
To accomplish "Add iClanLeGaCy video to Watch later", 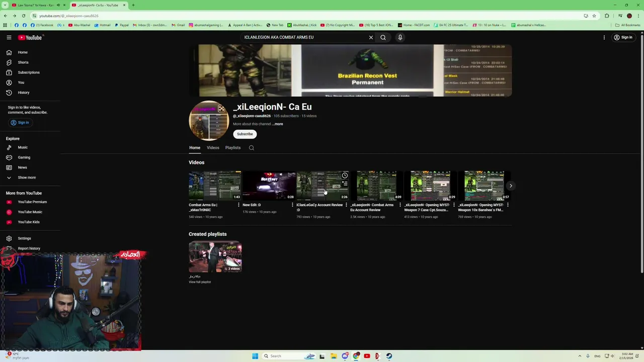I will pyautogui.click(x=345, y=175).
